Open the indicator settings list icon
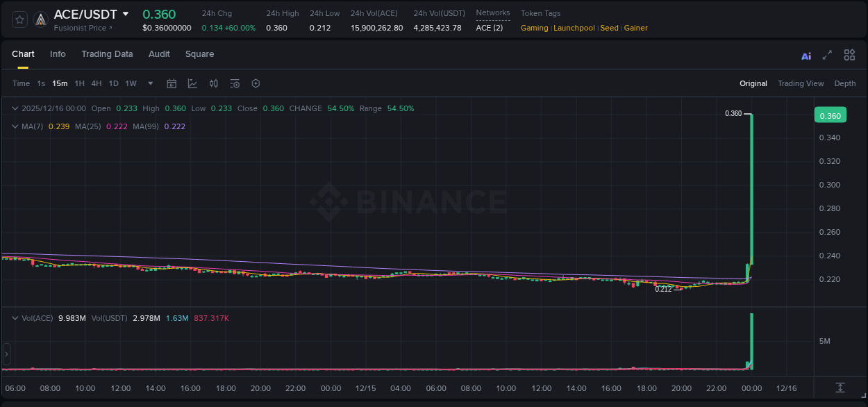 (235, 83)
